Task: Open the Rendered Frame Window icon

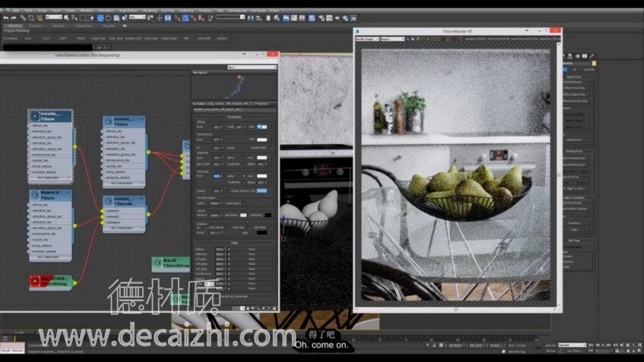Action: [x=329, y=18]
